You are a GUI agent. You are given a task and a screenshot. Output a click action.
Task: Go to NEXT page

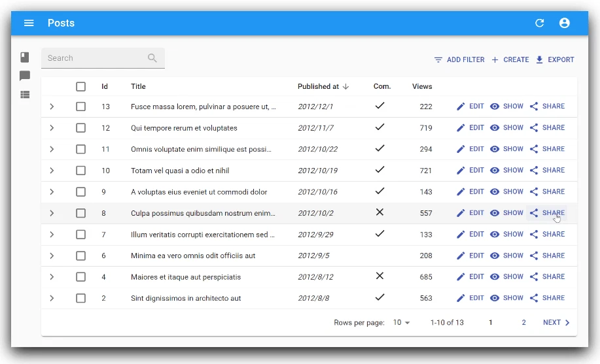556,323
